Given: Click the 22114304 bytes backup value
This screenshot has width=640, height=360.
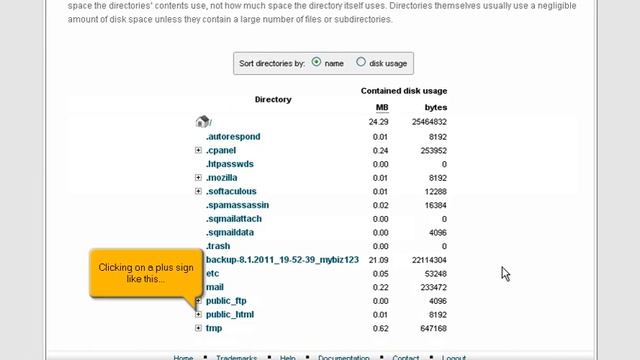Looking at the screenshot, I should click(429, 260).
